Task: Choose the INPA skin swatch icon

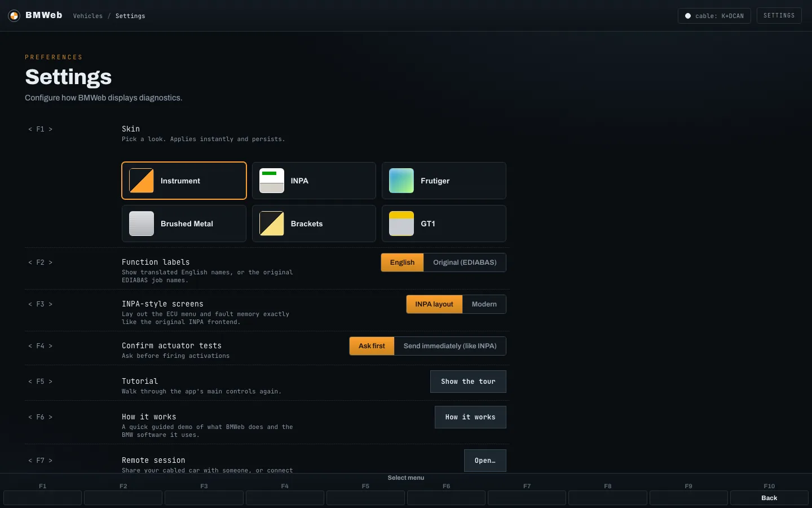Action: pyautogui.click(x=272, y=181)
